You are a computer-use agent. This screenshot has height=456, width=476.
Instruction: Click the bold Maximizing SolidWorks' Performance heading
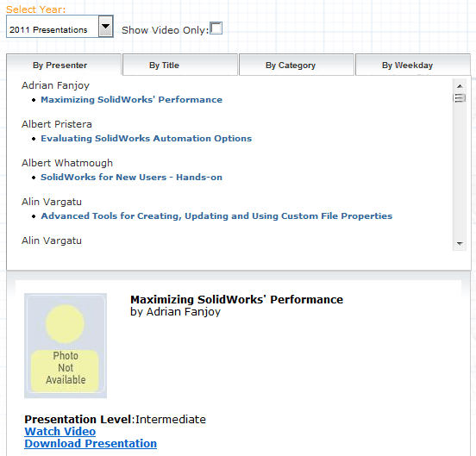(x=237, y=299)
